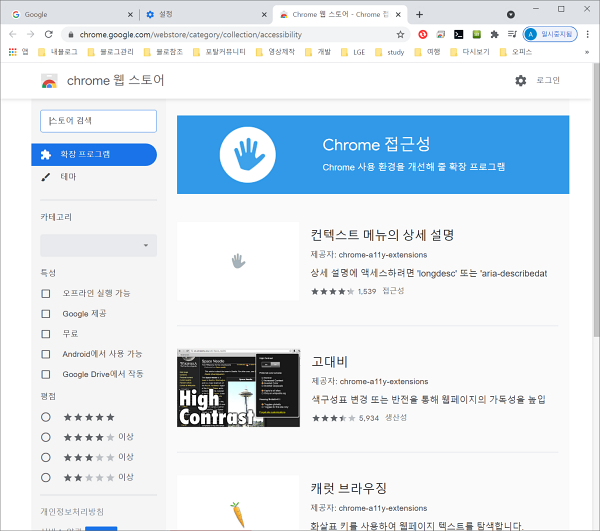
Task: Click the browser forward arrow
Action: click(x=31, y=34)
